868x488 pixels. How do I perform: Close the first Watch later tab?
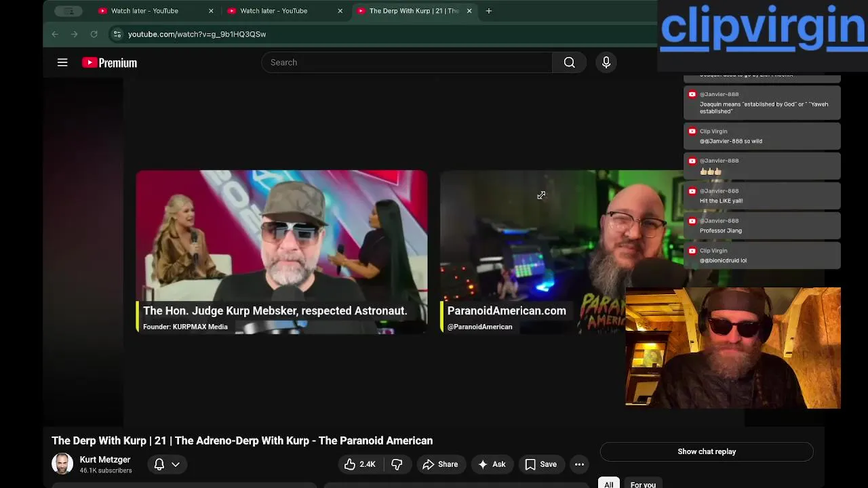211,11
